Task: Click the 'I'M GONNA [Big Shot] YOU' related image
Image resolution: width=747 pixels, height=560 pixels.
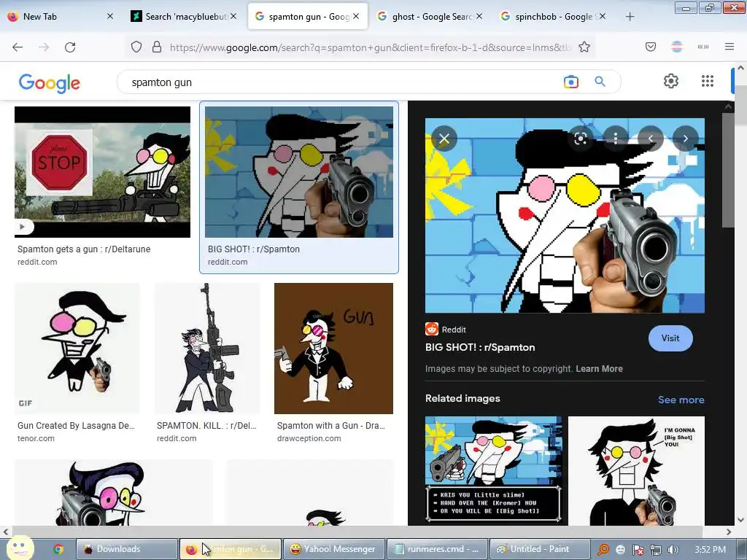Action: [x=636, y=470]
